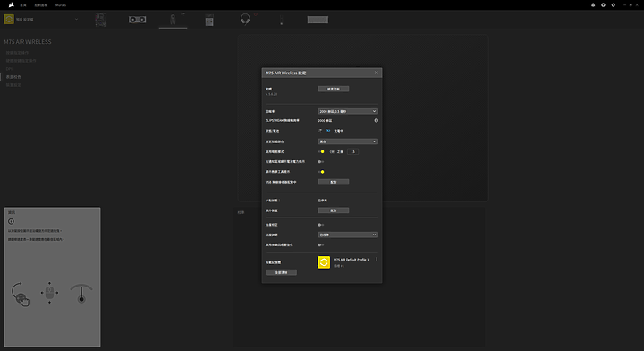
Task: Click the yellow M75 AIR Default Profile icon
Action: tap(324, 262)
